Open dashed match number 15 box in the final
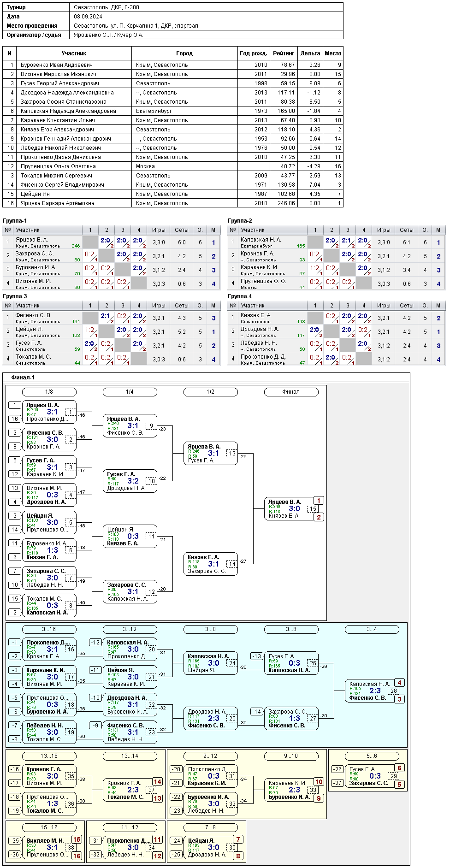Viewport: 450px width, 868px height. tap(313, 509)
